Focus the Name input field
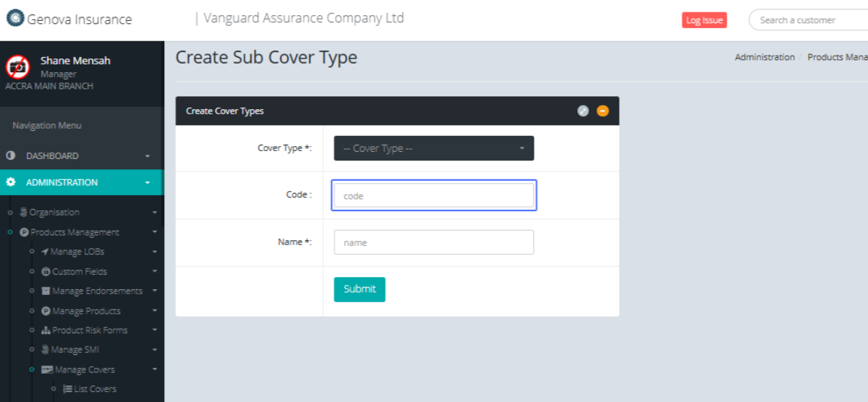The image size is (868, 402). click(x=433, y=242)
